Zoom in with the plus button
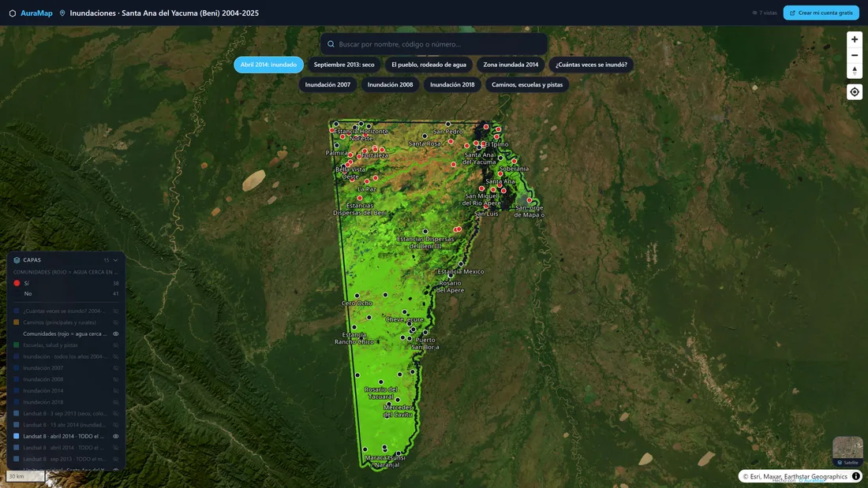The image size is (868, 488). coord(854,40)
